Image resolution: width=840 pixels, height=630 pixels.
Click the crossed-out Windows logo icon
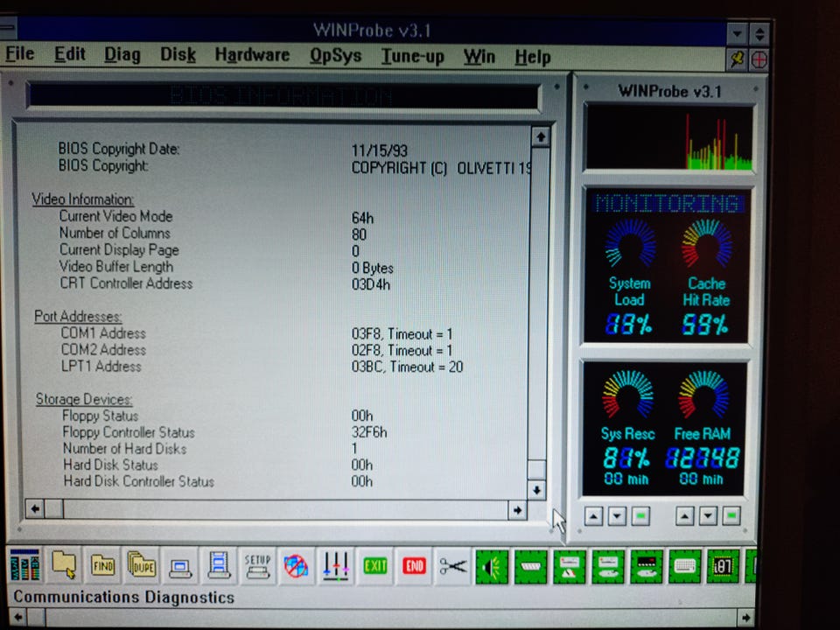[x=297, y=565]
